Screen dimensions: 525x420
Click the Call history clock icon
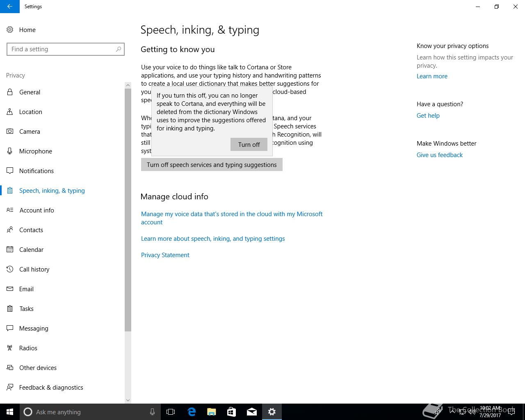tap(10, 269)
